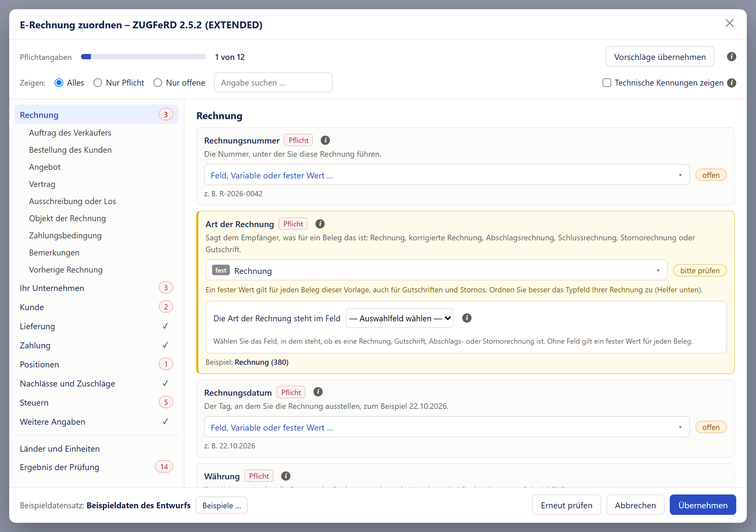Click the Beispiele … button

coord(222,505)
